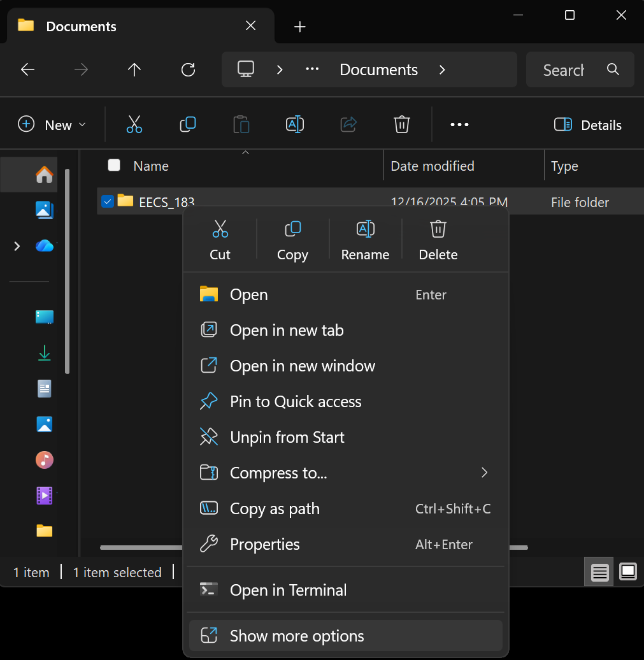Go up one folder level
The height and width of the screenshot is (660, 644).
[x=134, y=69]
